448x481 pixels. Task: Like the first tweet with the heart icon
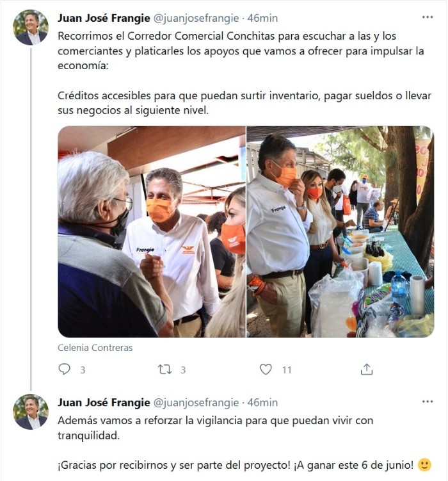pyautogui.click(x=266, y=370)
